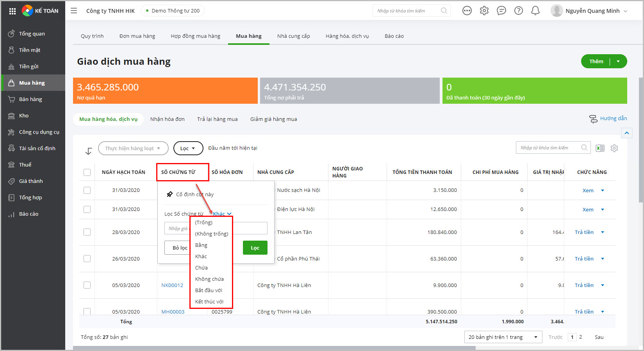Switch to the Nhà cung cấp tab
Viewport: 644px width, 351px height.
pyautogui.click(x=293, y=36)
